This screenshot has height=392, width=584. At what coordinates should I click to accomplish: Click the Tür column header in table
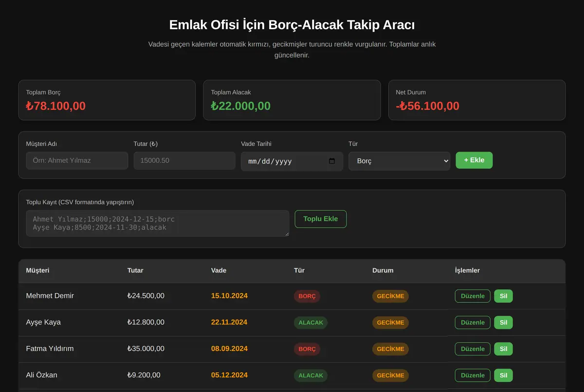[x=299, y=270]
